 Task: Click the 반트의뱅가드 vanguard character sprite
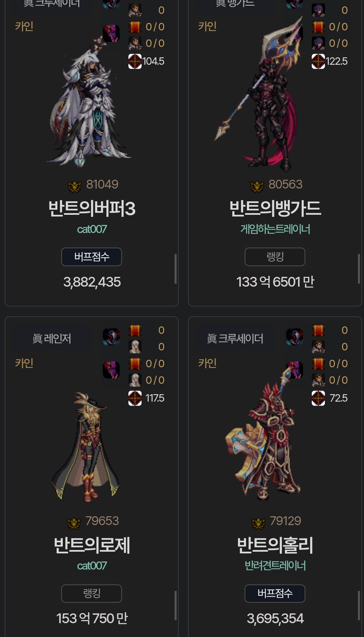[x=260, y=94]
